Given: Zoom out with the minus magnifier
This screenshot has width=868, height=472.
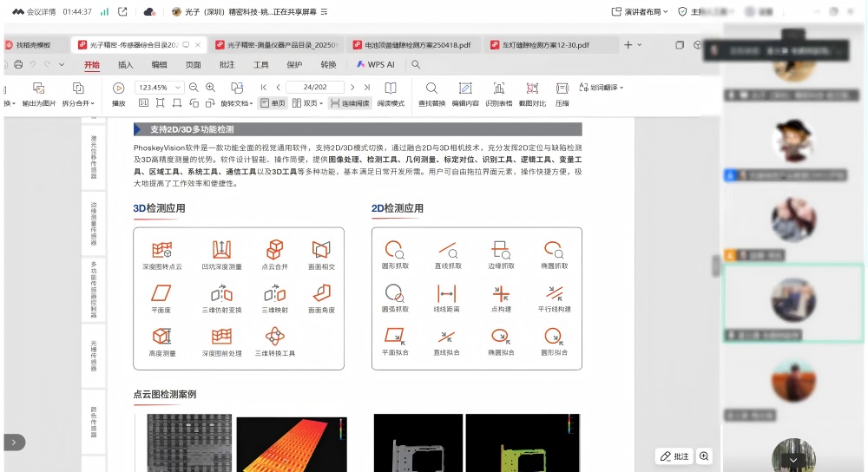Looking at the screenshot, I should point(194,87).
